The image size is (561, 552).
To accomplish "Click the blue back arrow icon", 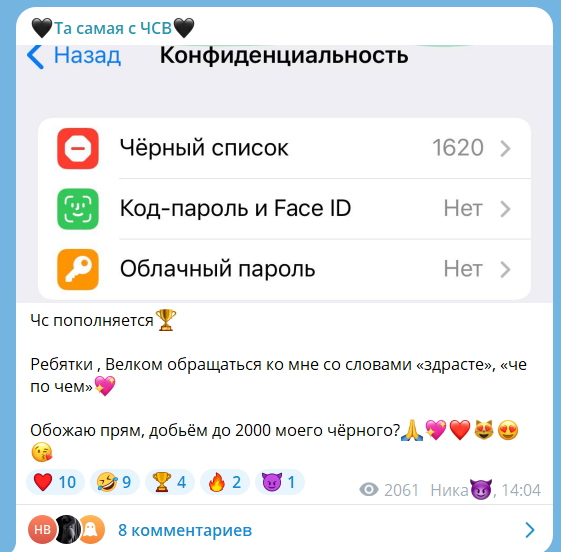I will click(35, 57).
